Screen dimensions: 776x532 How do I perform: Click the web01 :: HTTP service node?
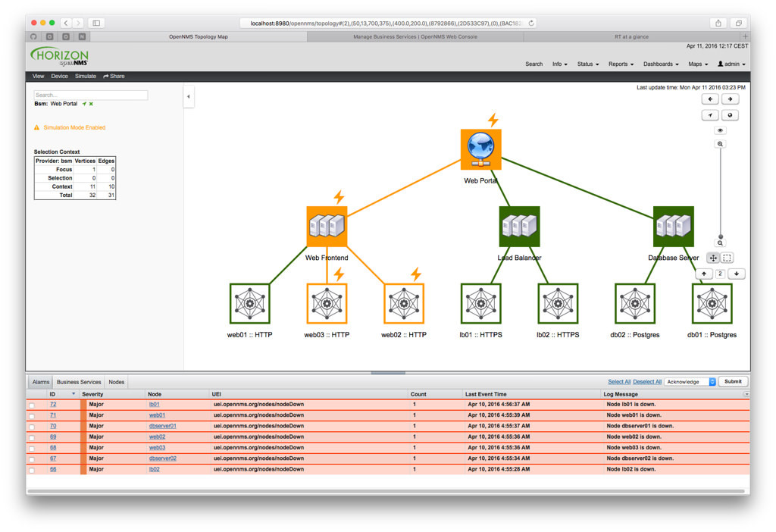point(249,303)
